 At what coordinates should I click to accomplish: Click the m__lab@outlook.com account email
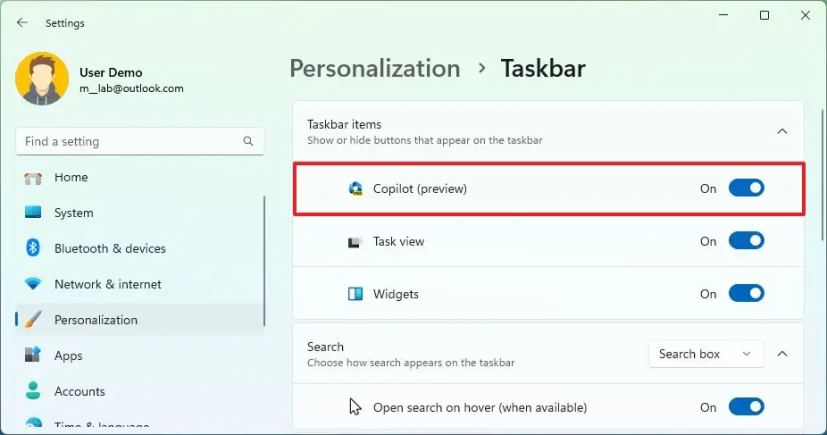coord(131,89)
